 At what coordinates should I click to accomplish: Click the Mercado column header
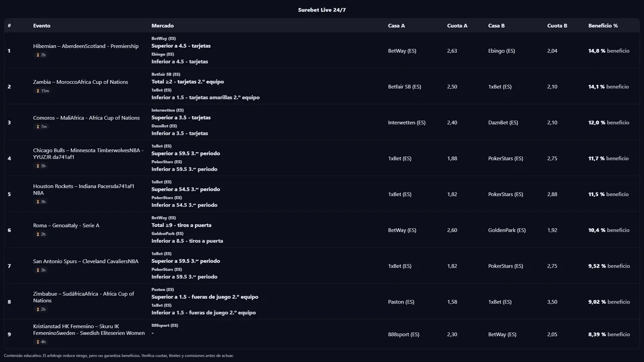[x=163, y=26]
